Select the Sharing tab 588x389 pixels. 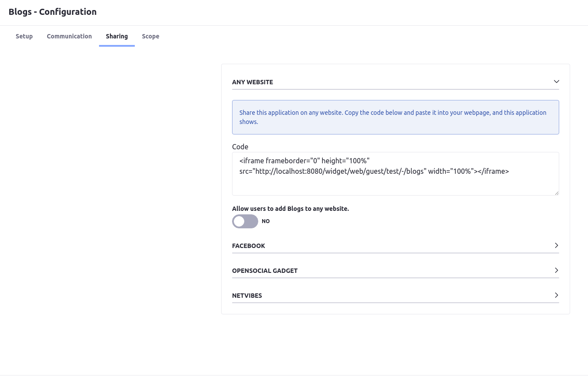[x=117, y=36]
